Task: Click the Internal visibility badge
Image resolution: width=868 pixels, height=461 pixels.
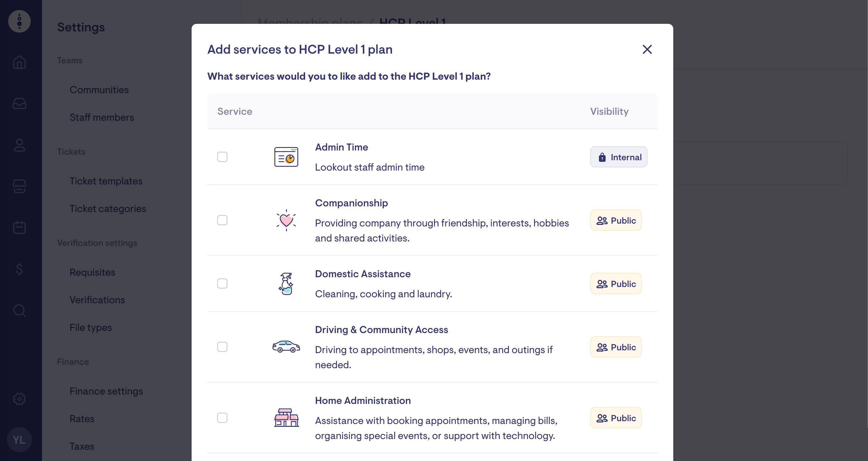Action: pos(619,157)
